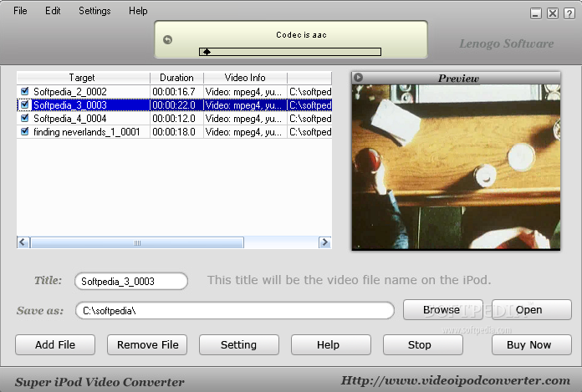Viewport: 582px width, 392px height.
Task: Click the horizontal scrollbar thumb in file list
Action: pyautogui.click(x=137, y=243)
